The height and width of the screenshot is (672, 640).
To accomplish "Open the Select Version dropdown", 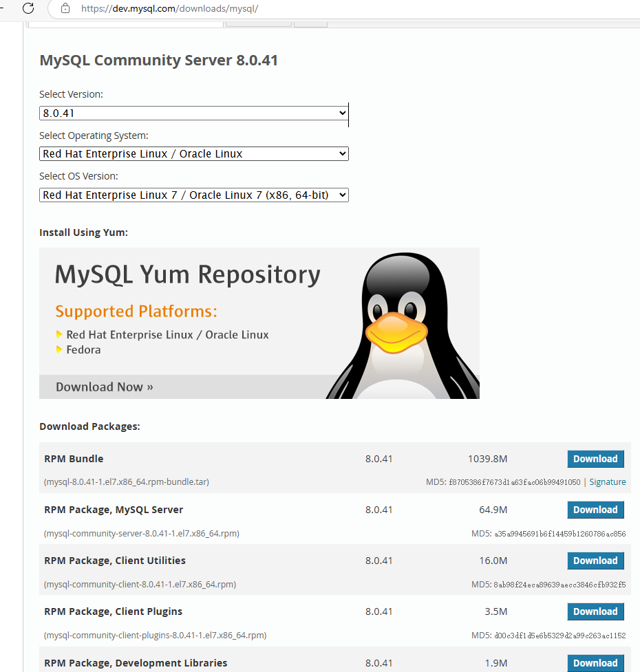I will (194, 113).
